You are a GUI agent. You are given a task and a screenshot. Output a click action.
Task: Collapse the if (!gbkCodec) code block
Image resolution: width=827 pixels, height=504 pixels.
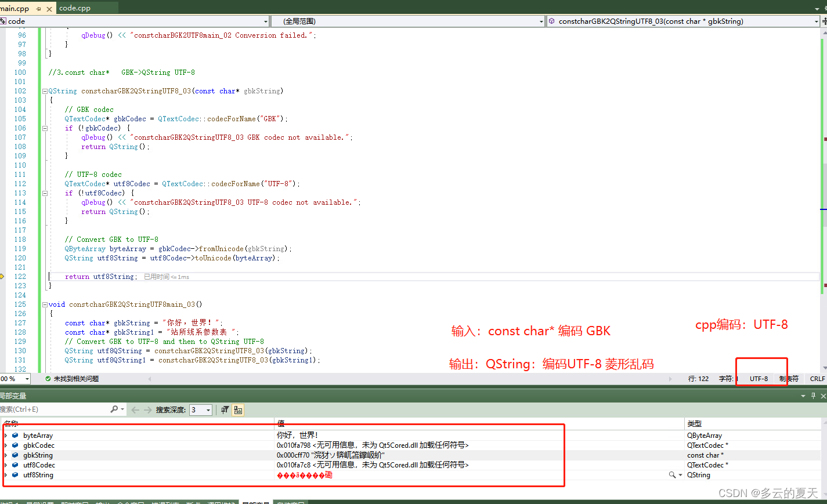[x=44, y=128]
